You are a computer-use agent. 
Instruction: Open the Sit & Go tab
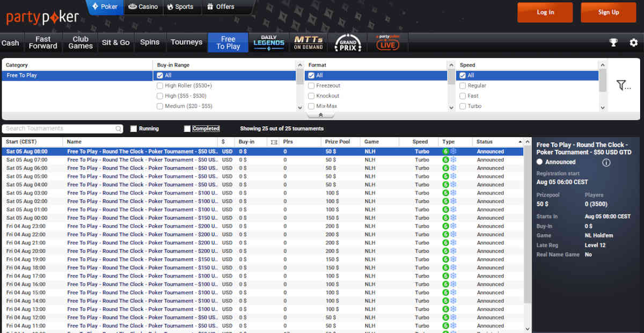pos(116,42)
